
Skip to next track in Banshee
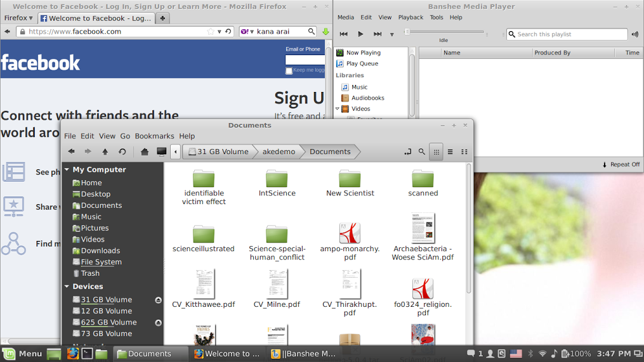(377, 34)
